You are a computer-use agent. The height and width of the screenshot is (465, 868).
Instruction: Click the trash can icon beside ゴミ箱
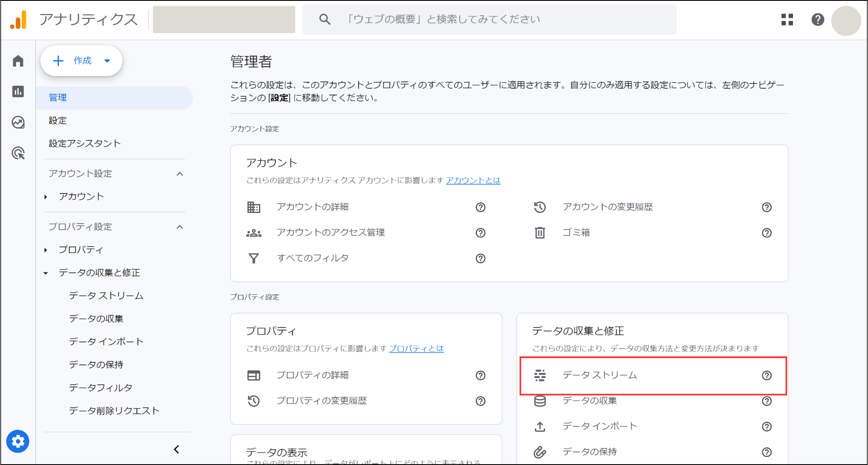click(x=540, y=232)
